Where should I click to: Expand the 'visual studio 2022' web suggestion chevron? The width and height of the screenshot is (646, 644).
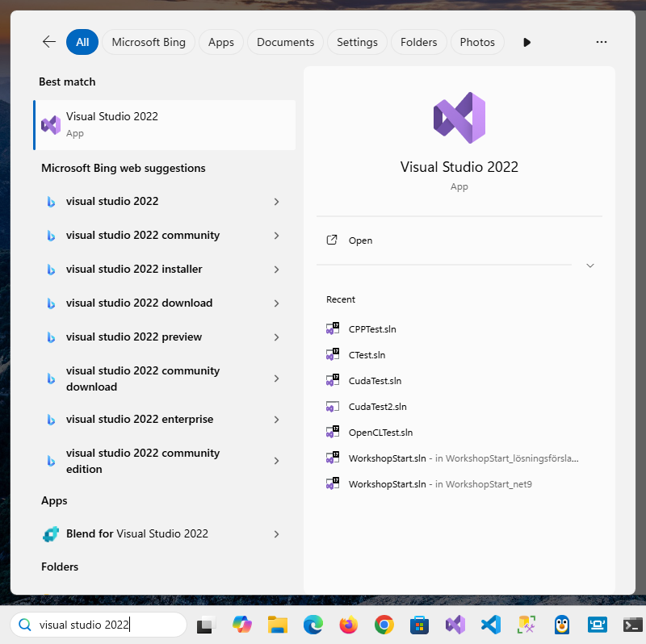277,202
